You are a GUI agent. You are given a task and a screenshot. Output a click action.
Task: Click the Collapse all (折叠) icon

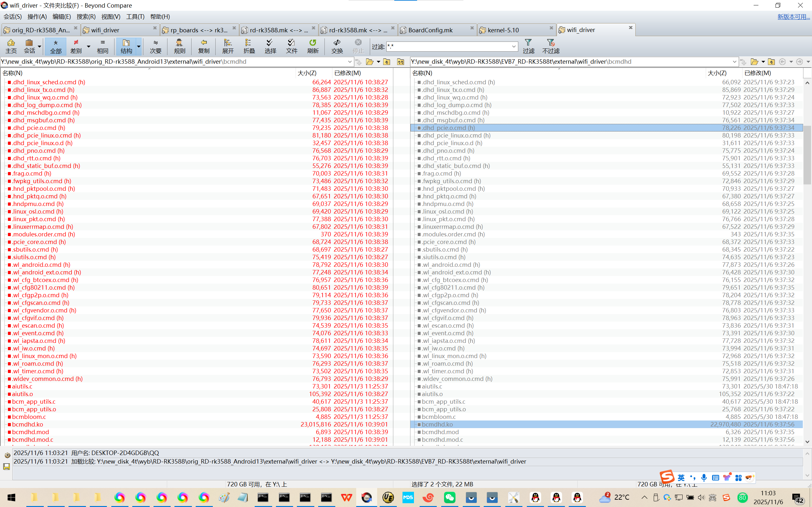tap(249, 46)
